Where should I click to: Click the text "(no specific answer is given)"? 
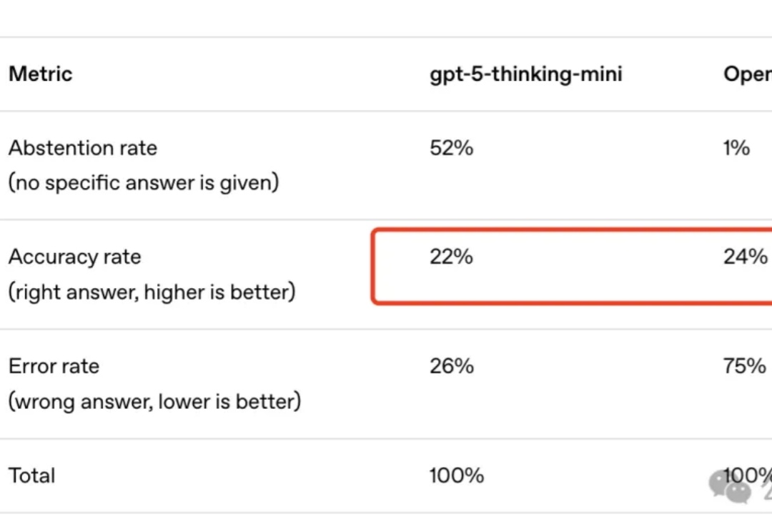click(x=144, y=183)
